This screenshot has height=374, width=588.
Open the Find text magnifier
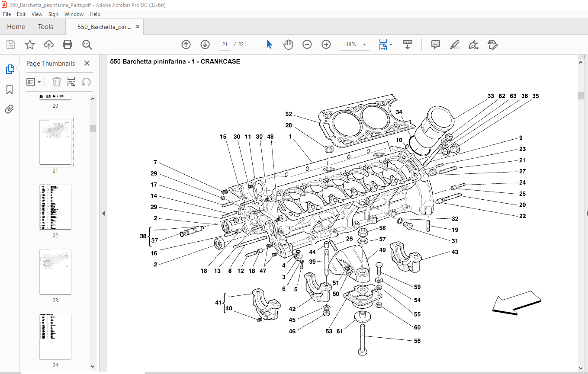click(x=87, y=45)
